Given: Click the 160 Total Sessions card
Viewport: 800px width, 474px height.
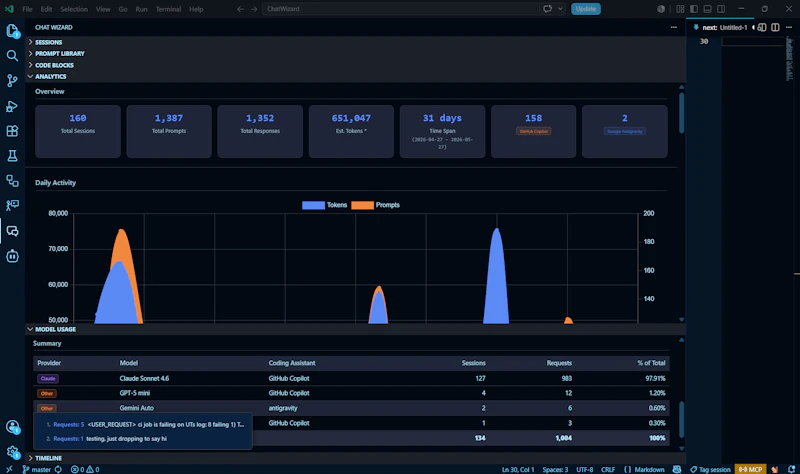Looking at the screenshot, I should (78, 131).
